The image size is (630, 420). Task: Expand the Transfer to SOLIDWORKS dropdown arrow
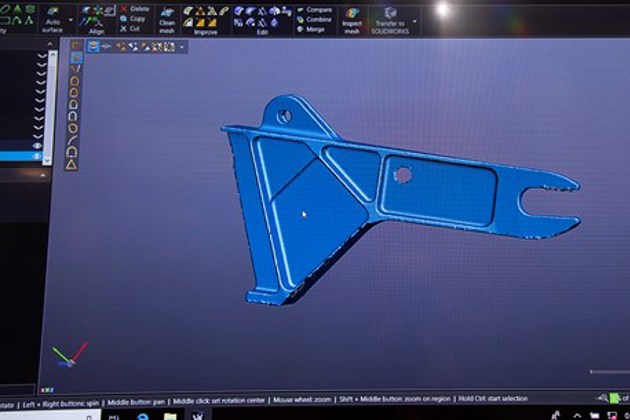(415, 22)
